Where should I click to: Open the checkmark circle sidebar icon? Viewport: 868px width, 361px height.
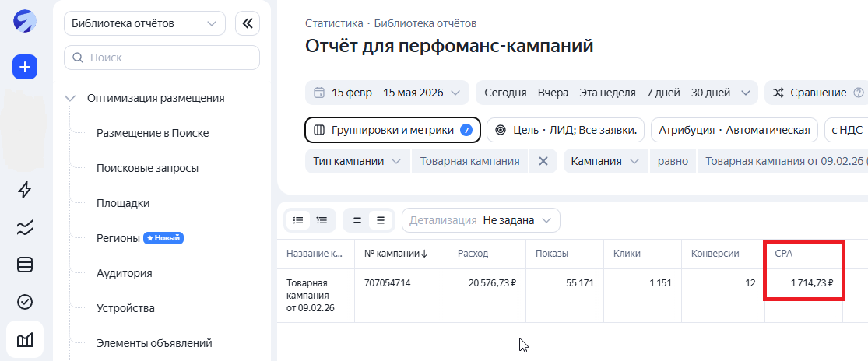25,302
